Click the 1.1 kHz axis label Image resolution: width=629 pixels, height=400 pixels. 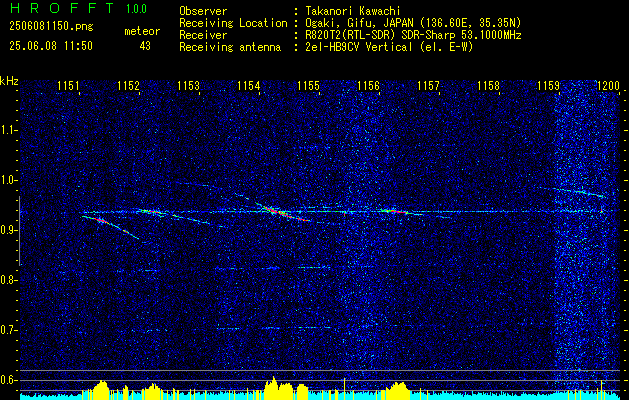pos(7,130)
